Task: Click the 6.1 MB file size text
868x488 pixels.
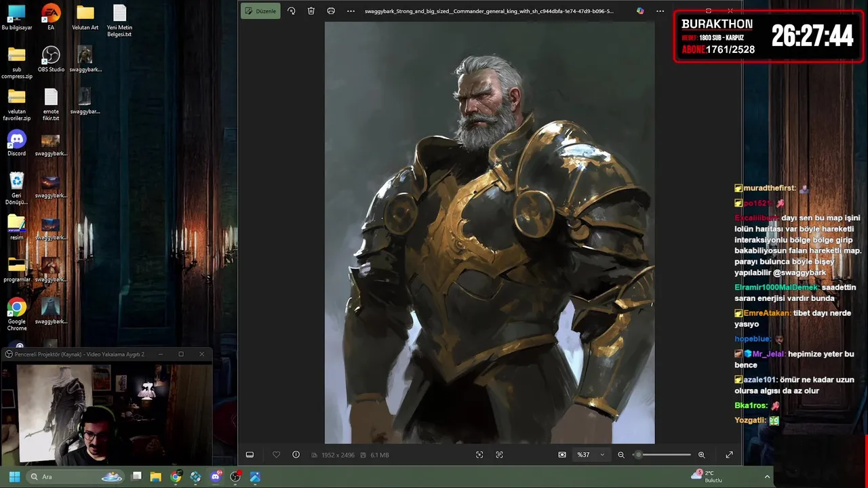Action: (380, 455)
